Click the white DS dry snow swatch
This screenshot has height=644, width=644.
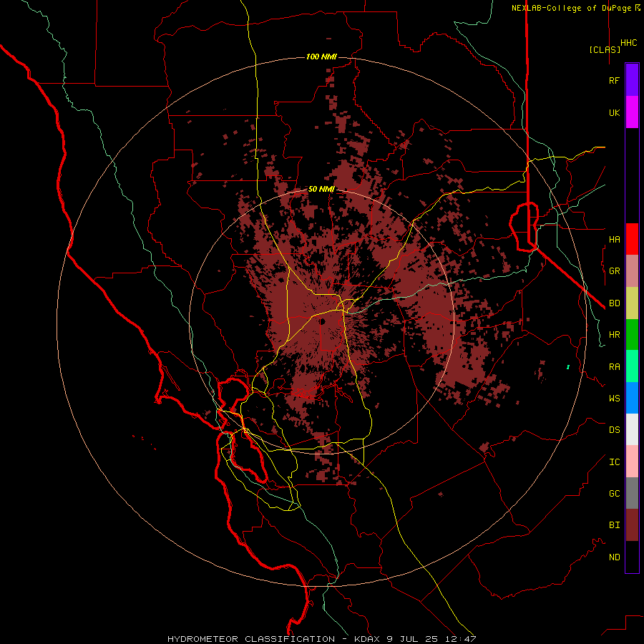click(x=632, y=429)
